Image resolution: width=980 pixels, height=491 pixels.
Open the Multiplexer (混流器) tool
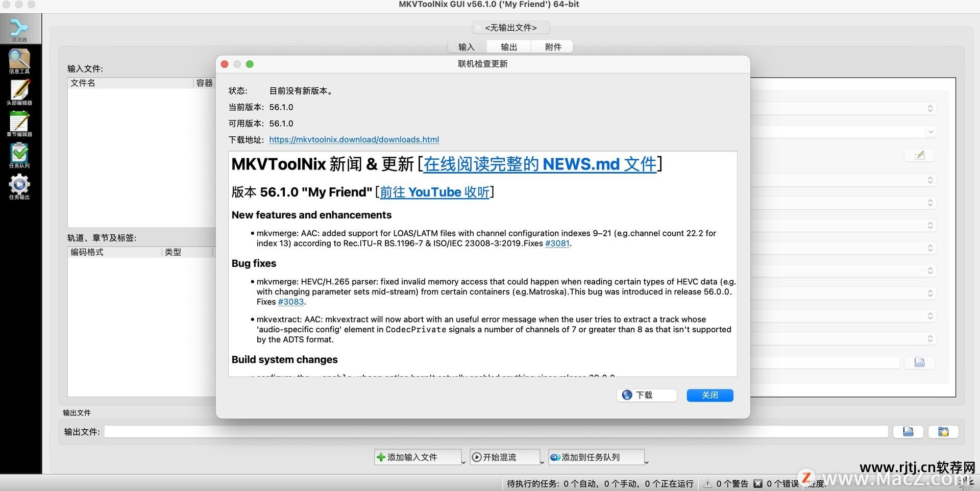tap(19, 30)
